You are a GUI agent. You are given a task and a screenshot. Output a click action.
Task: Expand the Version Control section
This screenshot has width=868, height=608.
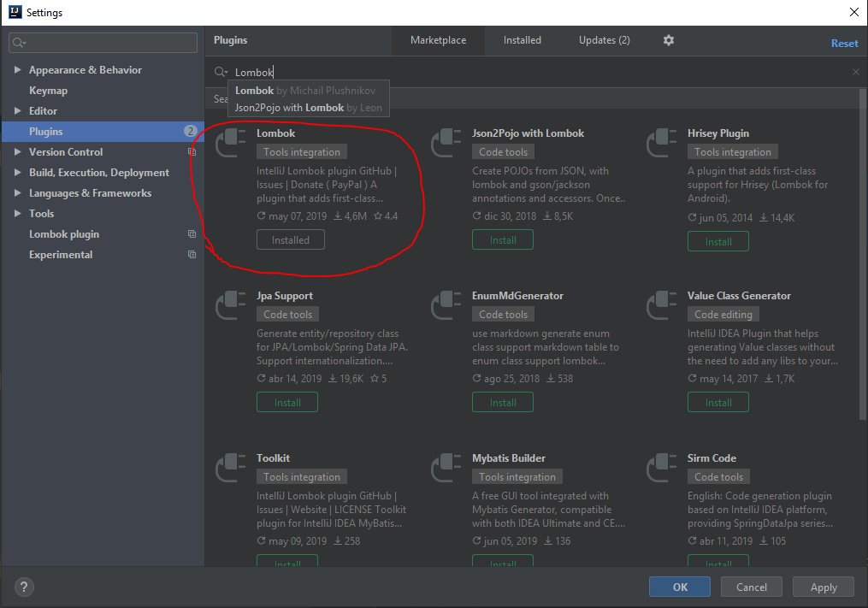point(18,151)
